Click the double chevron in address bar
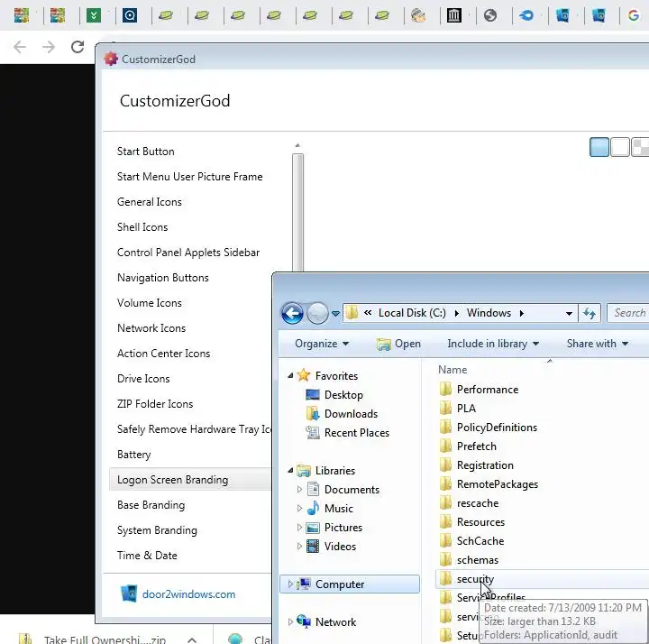The width and height of the screenshot is (649, 644). (x=368, y=313)
